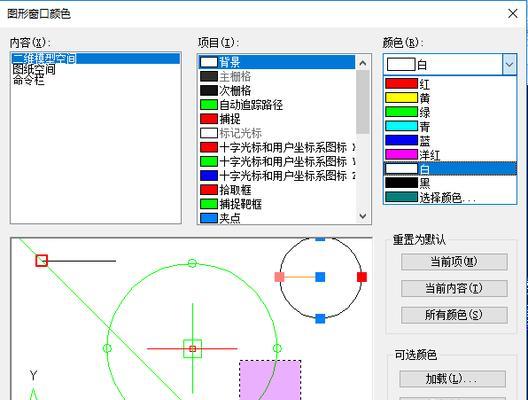The width and height of the screenshot is (528, 400).
Task: Choose 黑 black color option
Action: coord(450,183)
